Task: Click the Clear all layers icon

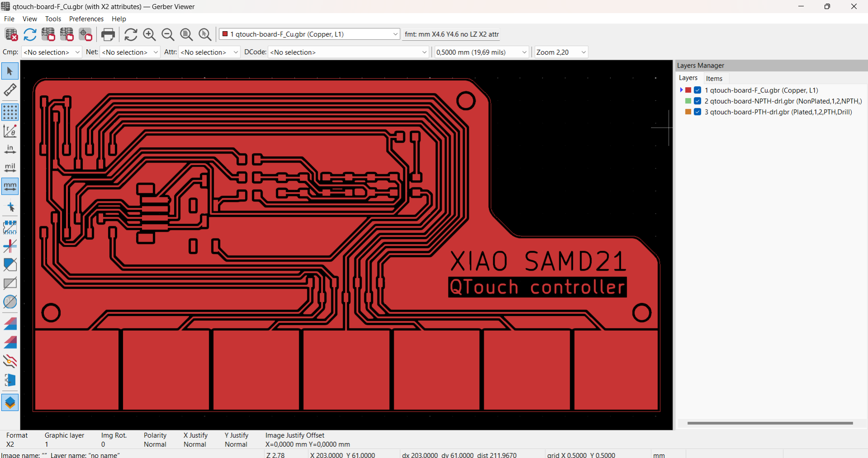Action: [11, 34]
